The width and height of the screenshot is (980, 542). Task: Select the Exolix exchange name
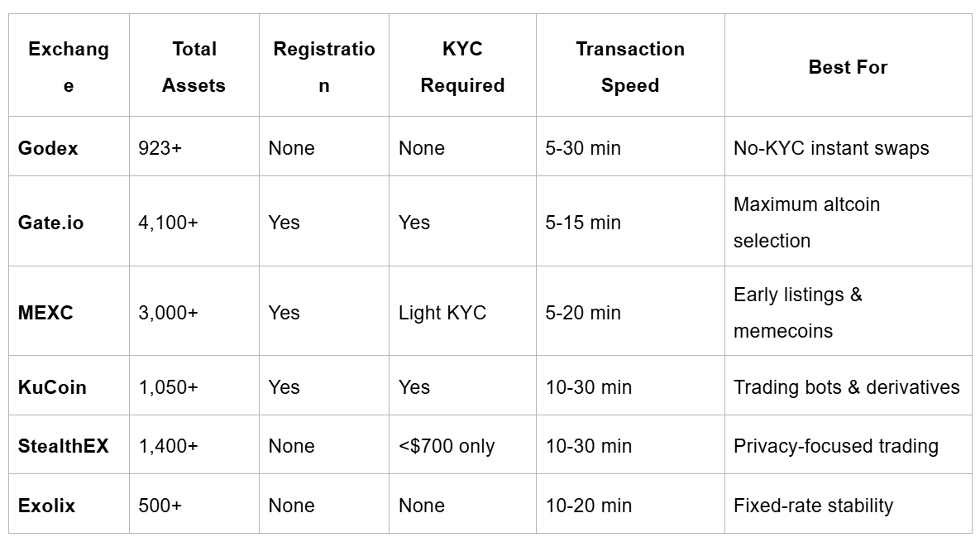(x=46, y=506)
